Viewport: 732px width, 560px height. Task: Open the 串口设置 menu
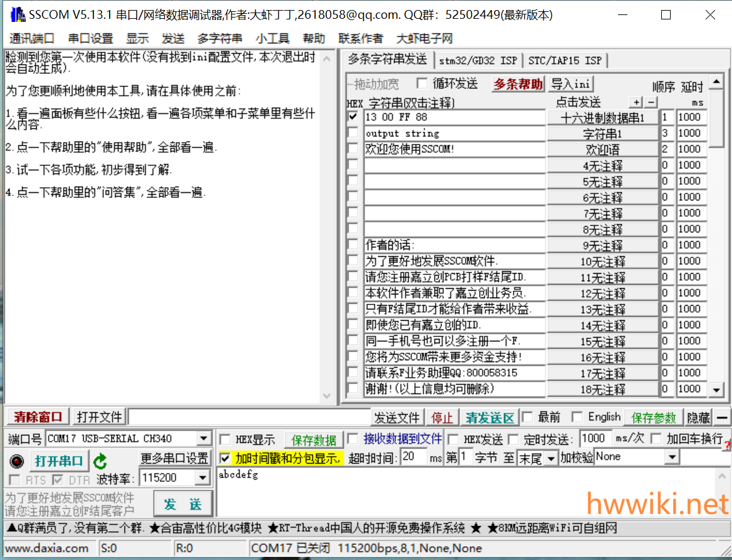click(x=90, y=38)
